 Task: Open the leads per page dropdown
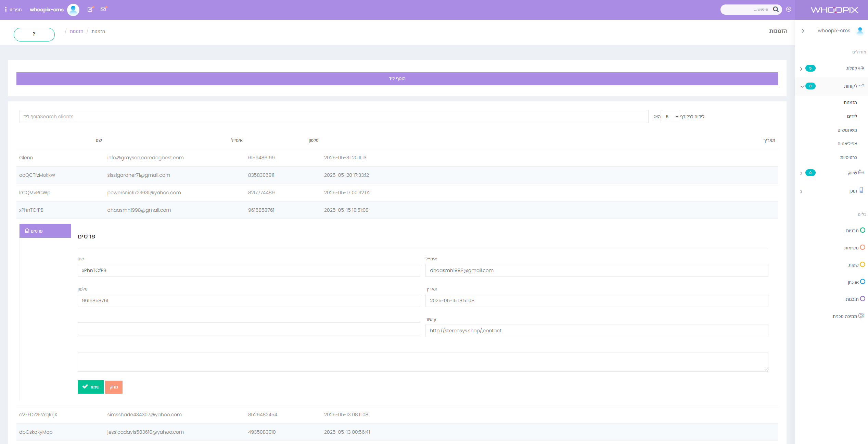click(670, 116)
